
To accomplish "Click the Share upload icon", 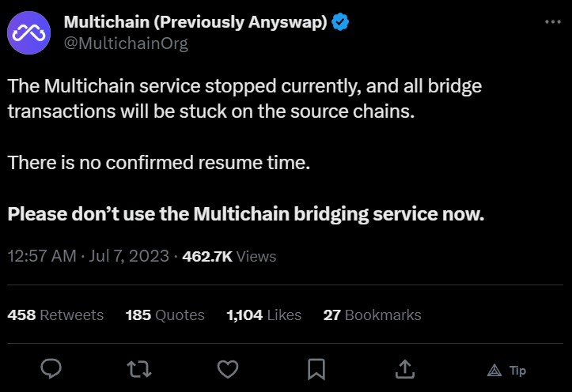I will [404, 369].
